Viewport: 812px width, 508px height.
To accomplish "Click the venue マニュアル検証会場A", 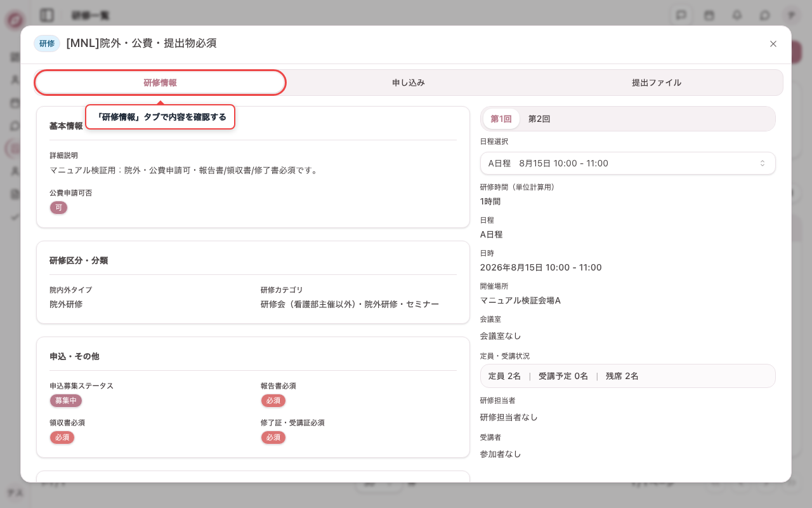I will tap(520, 300).
